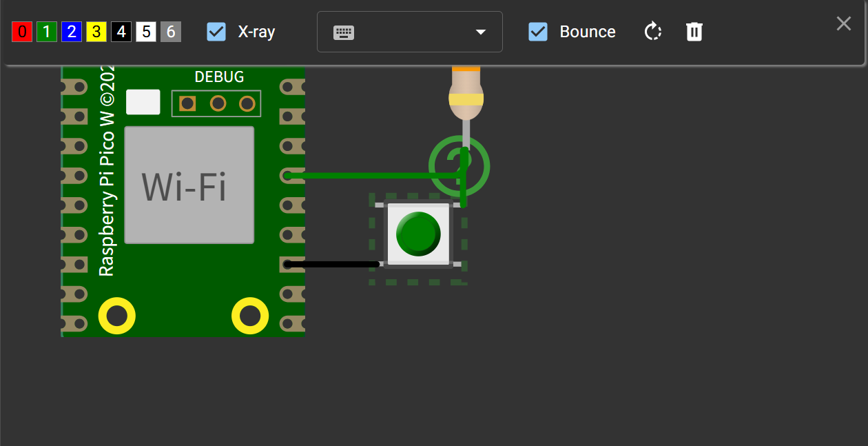868x446 pixels.
Task: Close the part properties toolbar
Action: click(844, 23)
